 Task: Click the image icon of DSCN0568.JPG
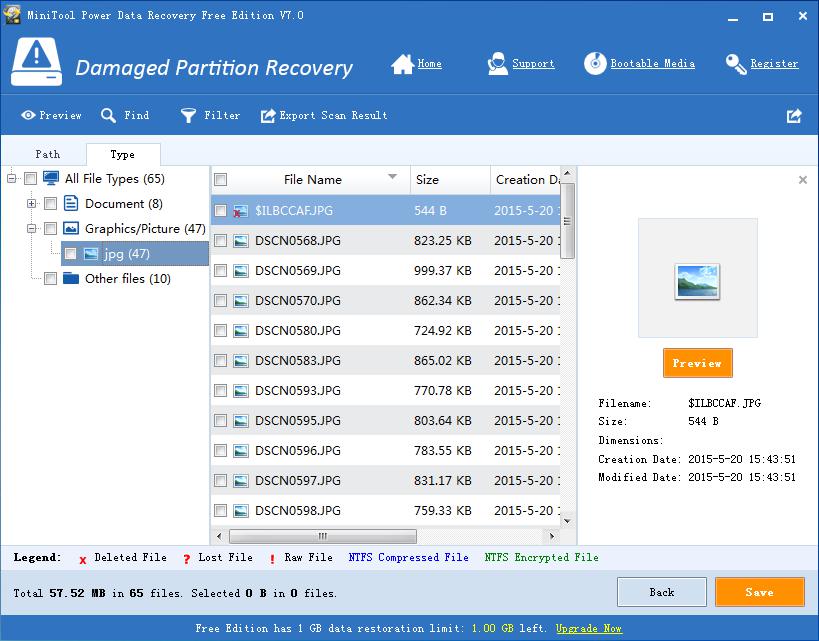pos(241,241)
